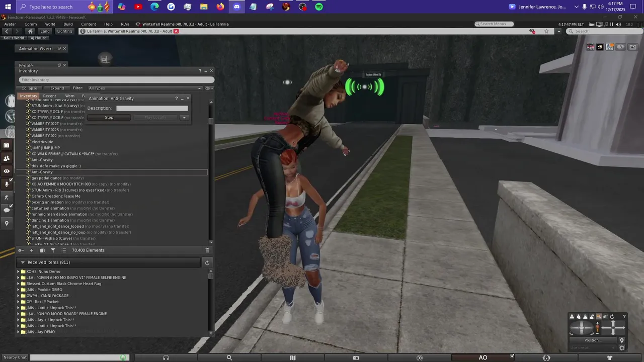This screenshot has width=644, height=362.
Task: Click the plus icon to add inventory item
Action: click(x=31, y=250)
